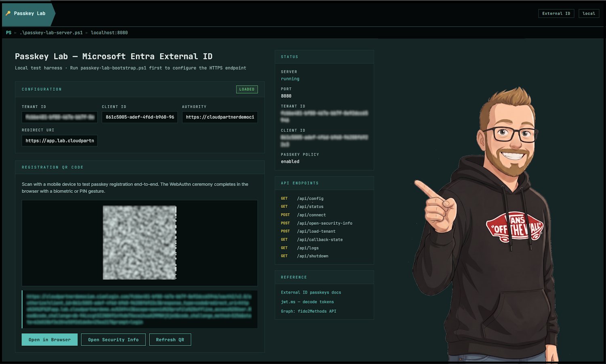Click the server status value running
606x364 pixels.
[290, 79]
